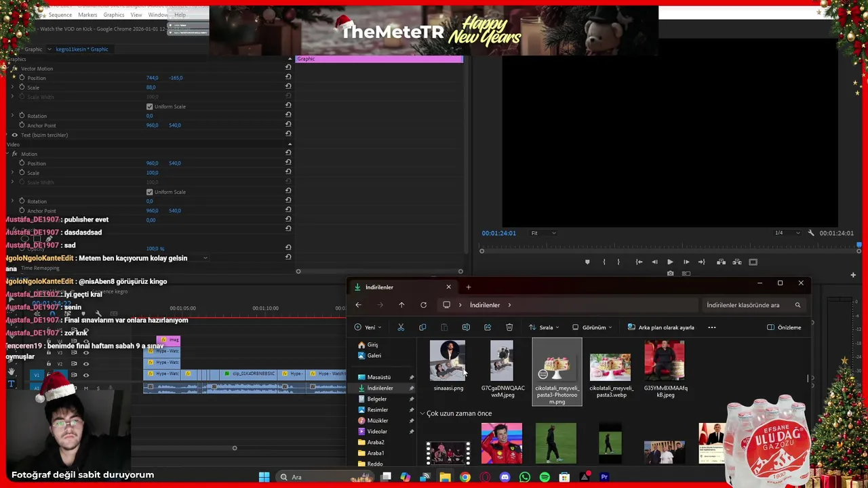Step back one frame
868x488 pixels.
click(x=654, y=262)
